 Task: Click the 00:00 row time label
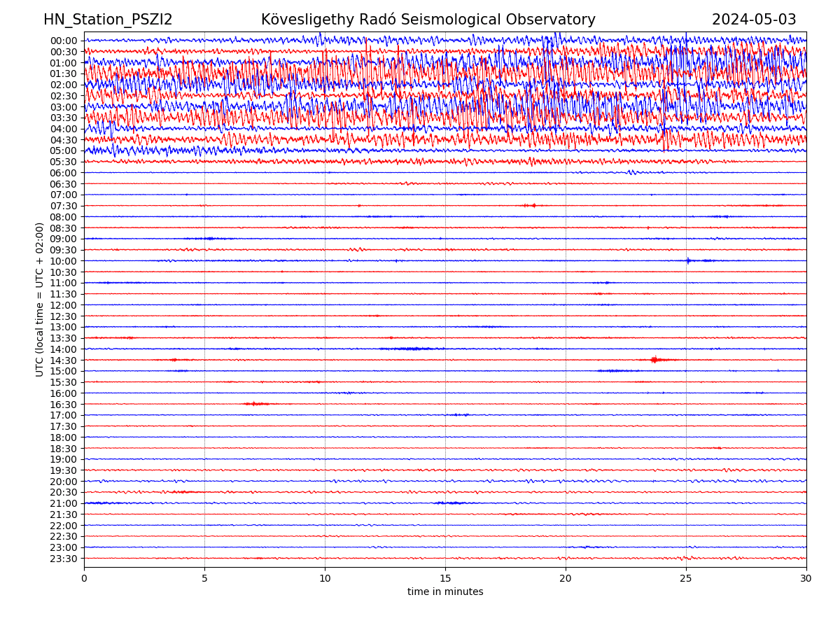coord(63,41)
